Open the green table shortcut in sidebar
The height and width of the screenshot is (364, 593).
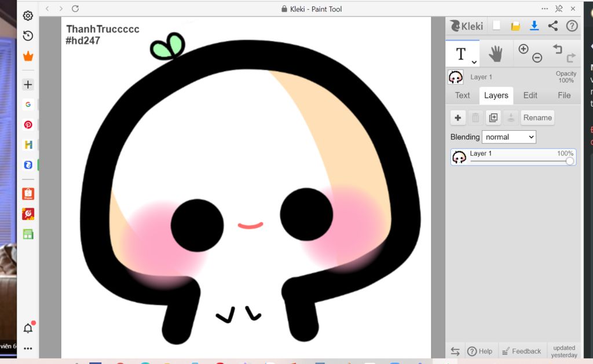coord(28,234)
